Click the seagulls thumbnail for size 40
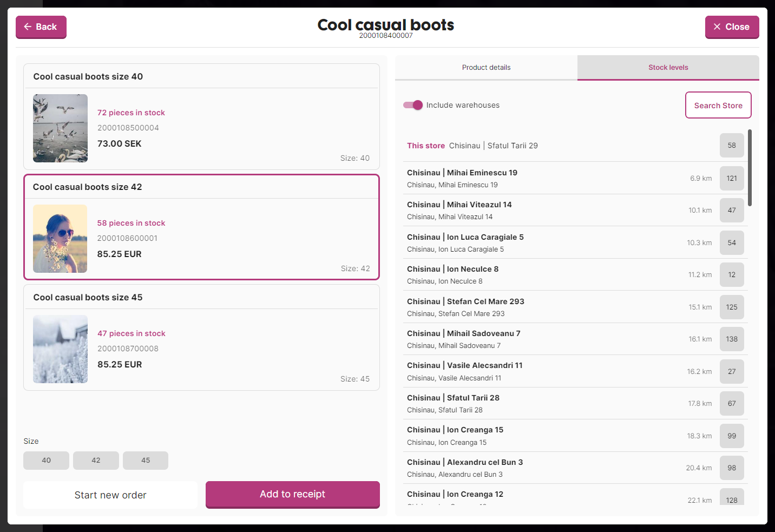Viewport: 775px width, 532px height. 60,128
